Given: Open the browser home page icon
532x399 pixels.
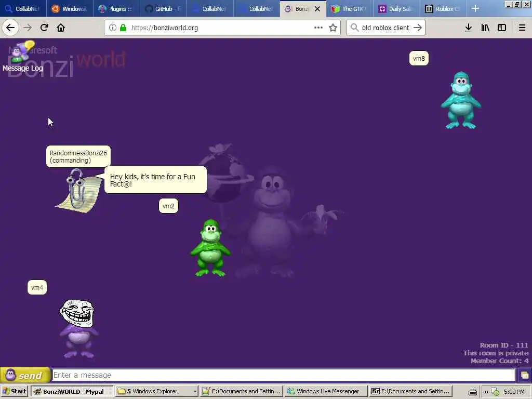Looking at the screenshot, I should click(x=61, y=28).
